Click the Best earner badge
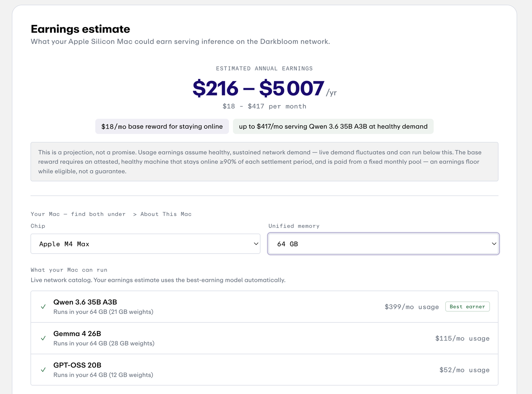The width and height of the screenshot is (532, 394). click(x=467, y=306)
